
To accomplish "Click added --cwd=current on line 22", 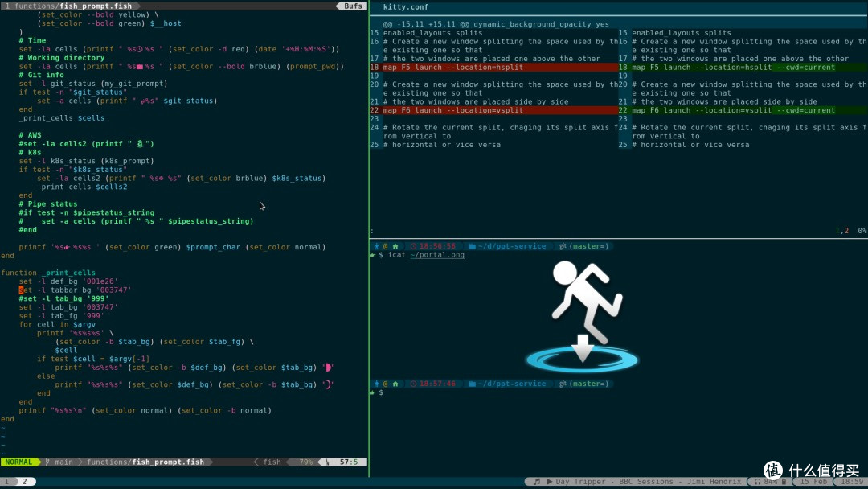I will (x=806, y=110).
